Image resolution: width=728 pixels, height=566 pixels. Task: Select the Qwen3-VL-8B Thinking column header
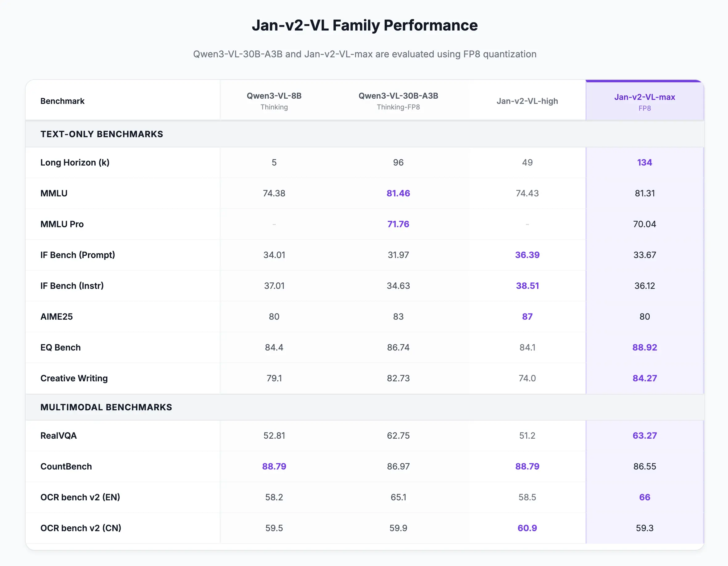coord(274,100)
